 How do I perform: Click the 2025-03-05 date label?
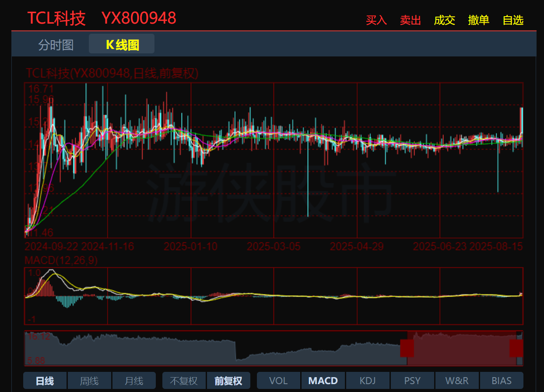coord(274,246)
